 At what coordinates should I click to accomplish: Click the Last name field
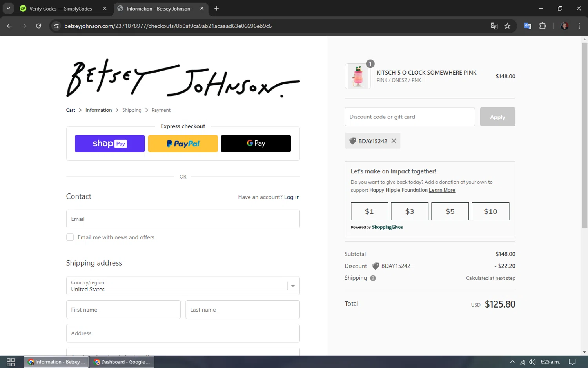tap(242, 310)
